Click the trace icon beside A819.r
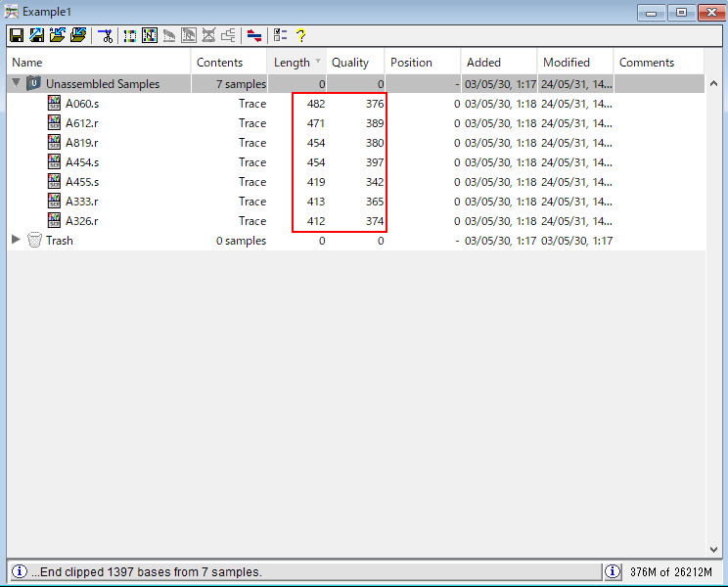The width and height of the screenshot is (728, 587). coord(55,142)
